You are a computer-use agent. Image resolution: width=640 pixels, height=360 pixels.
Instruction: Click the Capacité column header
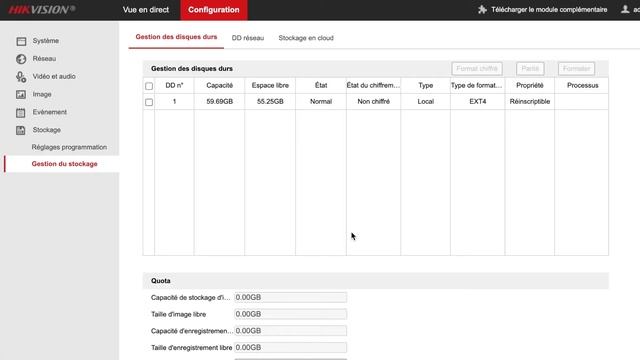pyautogui.click(x=220, y=85)
